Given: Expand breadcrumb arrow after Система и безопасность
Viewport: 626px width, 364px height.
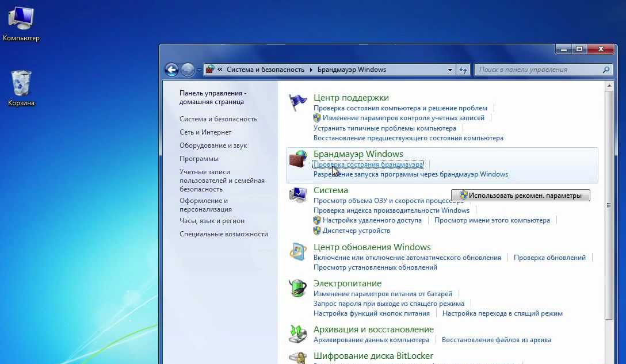Looking at the screenshot, I should (x=311, y=70).
